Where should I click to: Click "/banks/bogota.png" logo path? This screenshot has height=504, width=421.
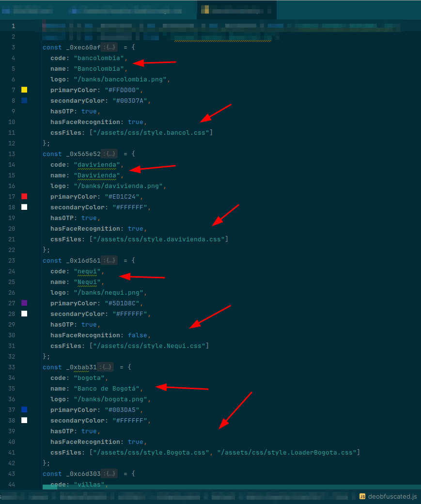[110, 399]
